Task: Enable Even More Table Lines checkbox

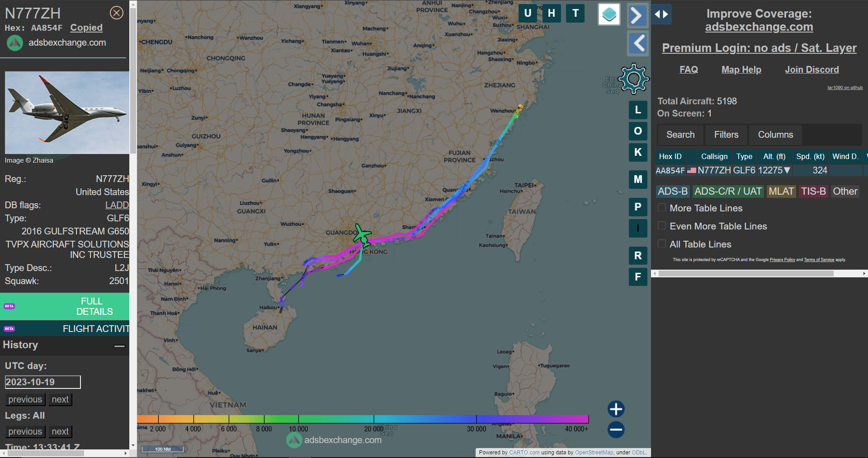Action: (661, 226)
